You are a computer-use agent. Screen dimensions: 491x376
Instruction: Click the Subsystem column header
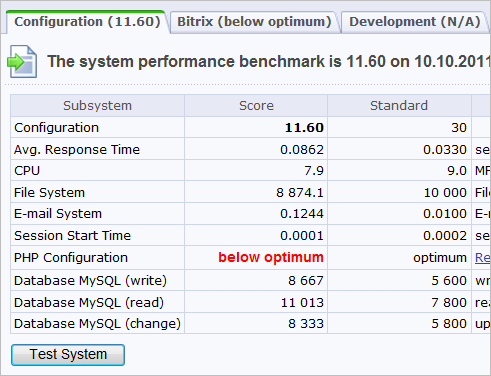point(97,106)
